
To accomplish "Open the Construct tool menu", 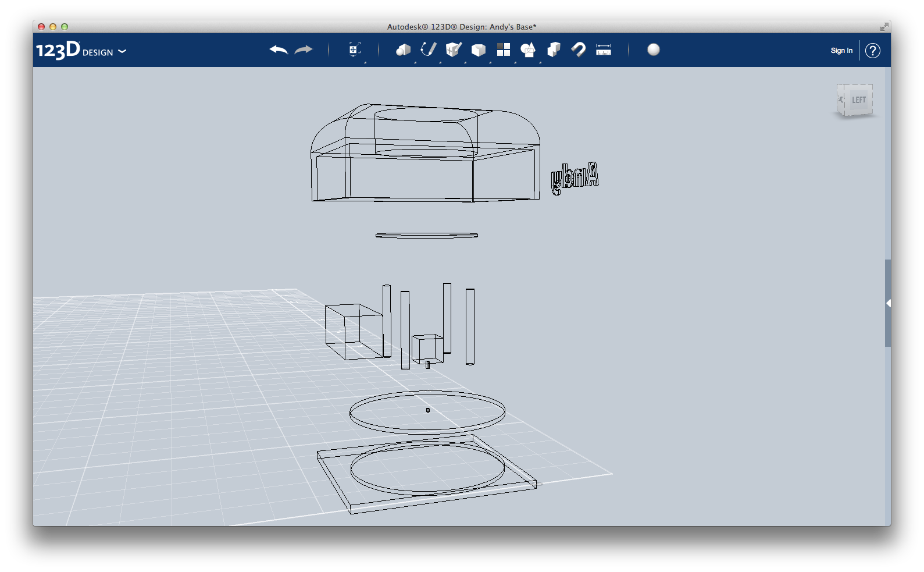I will [454, 49].
